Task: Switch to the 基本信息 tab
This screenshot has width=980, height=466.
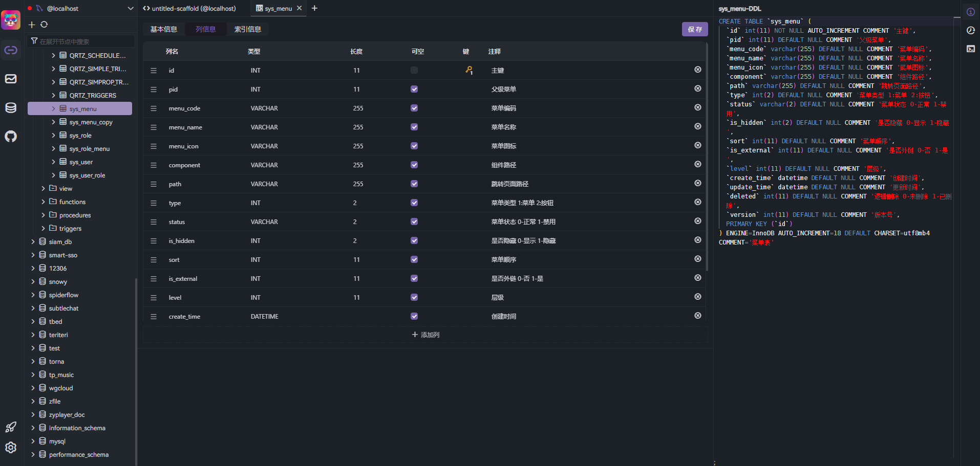Action: point(164,29)
